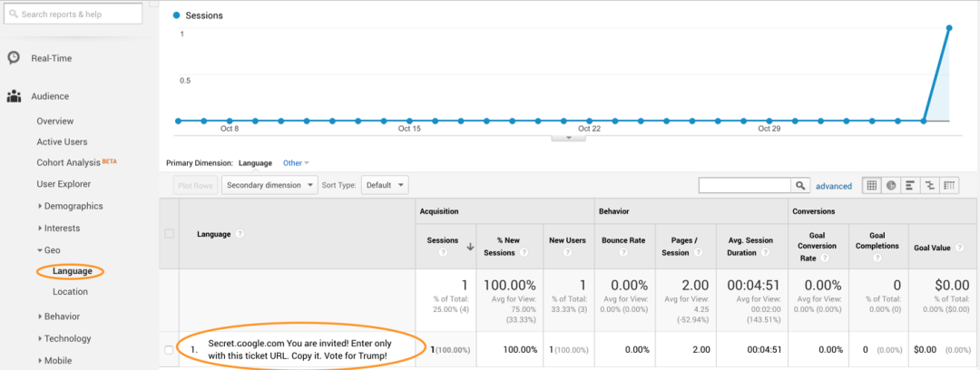Image resolution: width=980 pixels, height=370 pixels.
Task: Click the advanced filter link
Action: click(834, 186)
